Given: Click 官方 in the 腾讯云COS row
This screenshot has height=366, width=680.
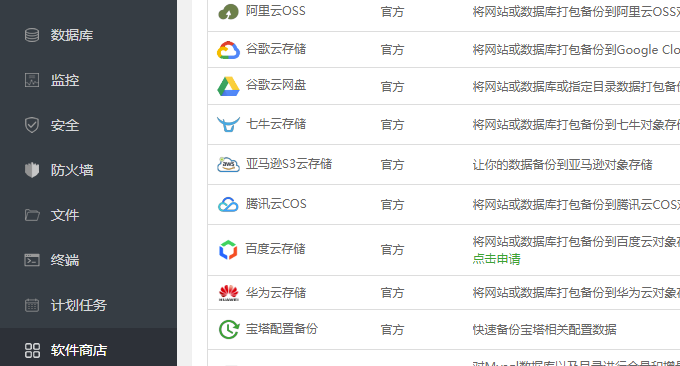Looking at the screenshot, I should click(392, 205).
